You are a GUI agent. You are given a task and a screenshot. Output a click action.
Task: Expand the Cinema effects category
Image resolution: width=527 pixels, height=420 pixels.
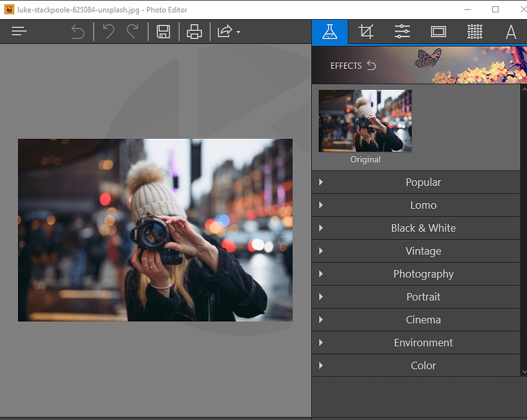click(416, 320)
